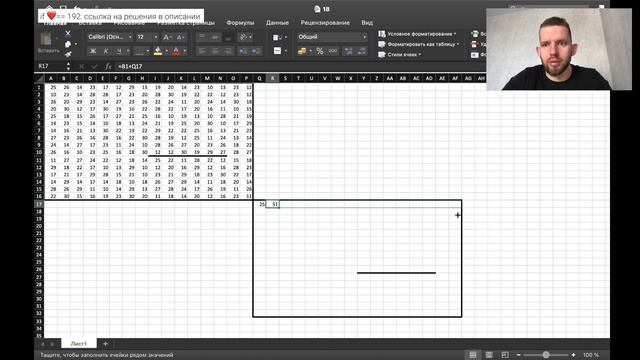Image resolution: width=640 pixels, height=360 pixels.
Task: Switch to the Вид ribbon tab
Action: pos(367,23)
